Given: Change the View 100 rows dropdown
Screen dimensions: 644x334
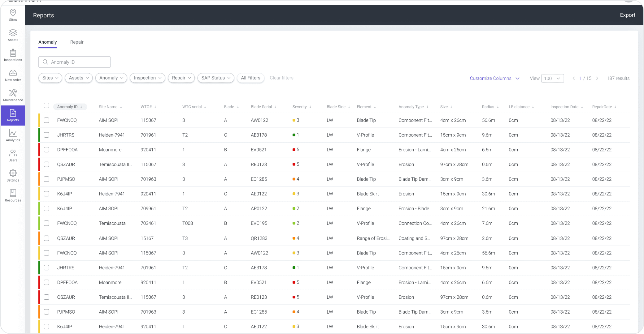Looking at the screenshot, I should pyautogui.click(x=553, y=79).
